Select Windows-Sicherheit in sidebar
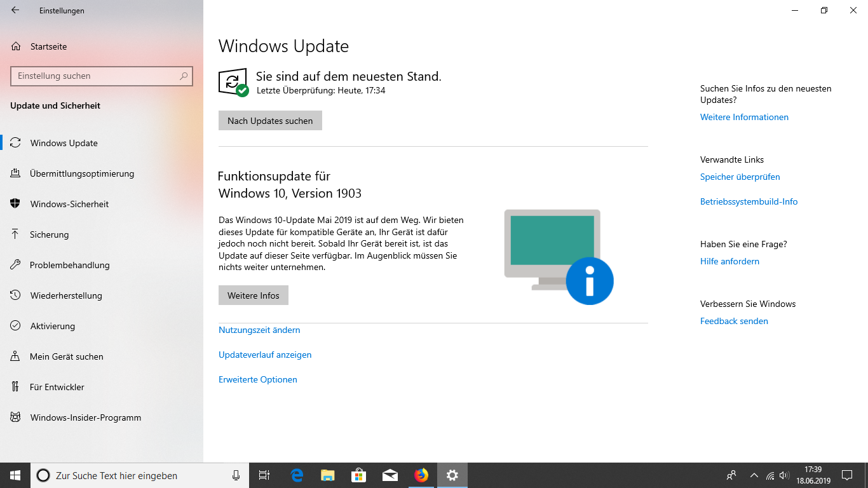Image resolution: width=868 pixels, height=488 pixels. tap(102, 204)
